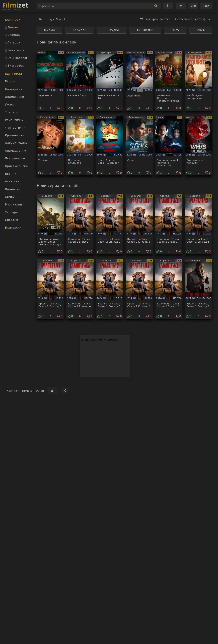Click the BGtop footer link
This screenshot has width=218, height=644.
[x=40, y=391]
